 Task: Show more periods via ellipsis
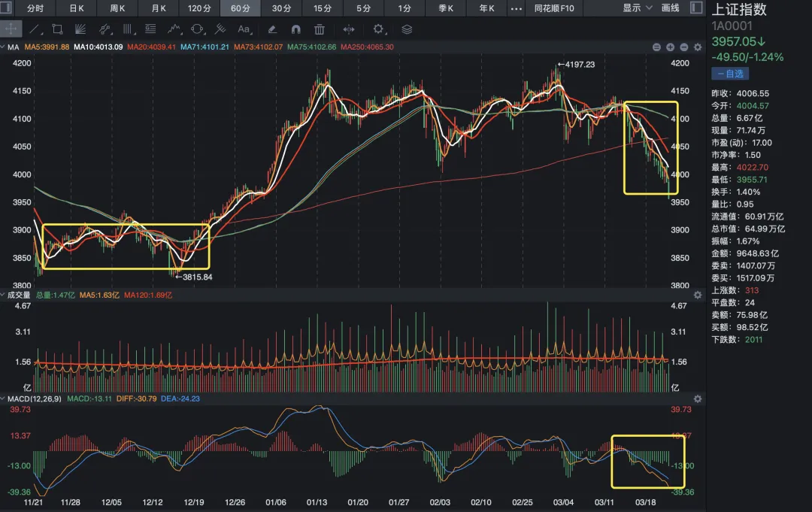pyautogui.click(x=516, y=8)
